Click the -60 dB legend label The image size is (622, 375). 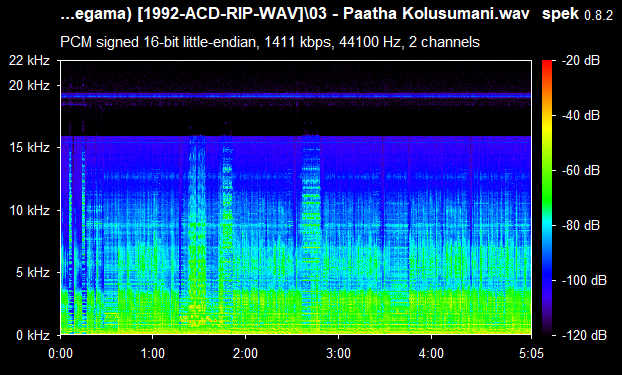tap(581, 171)
